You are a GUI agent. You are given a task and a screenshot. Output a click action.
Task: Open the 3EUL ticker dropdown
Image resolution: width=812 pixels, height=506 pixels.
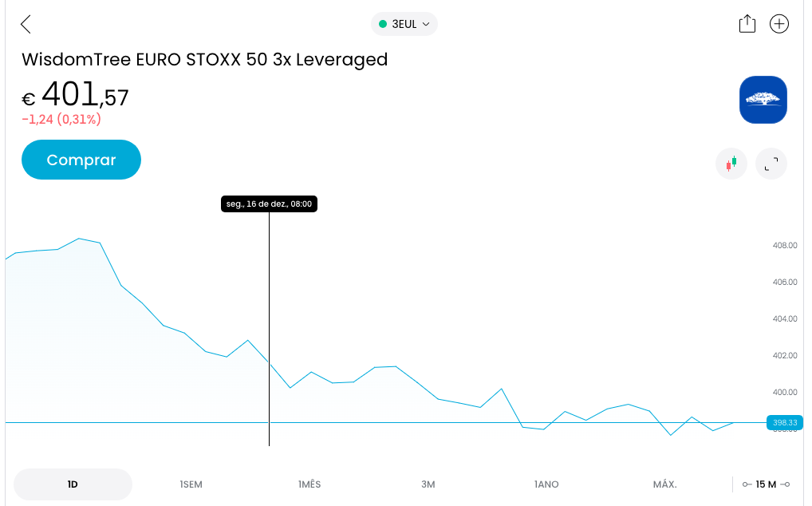(404, 24)
